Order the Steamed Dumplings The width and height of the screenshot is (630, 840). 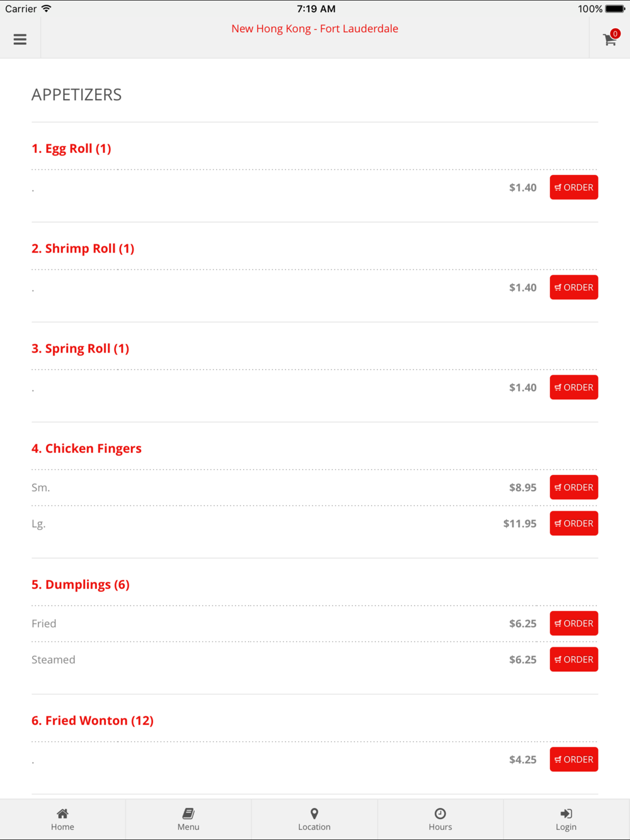(574, 659)
